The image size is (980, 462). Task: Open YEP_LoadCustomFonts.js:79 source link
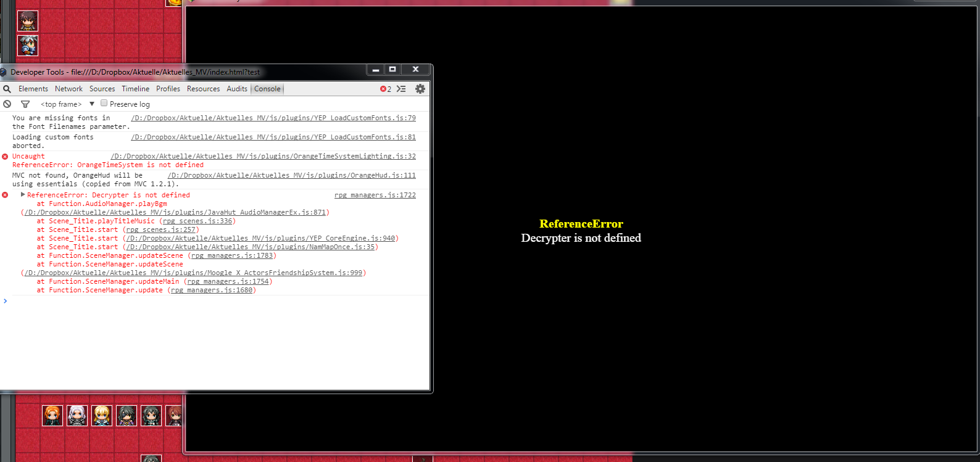point(273,118)
